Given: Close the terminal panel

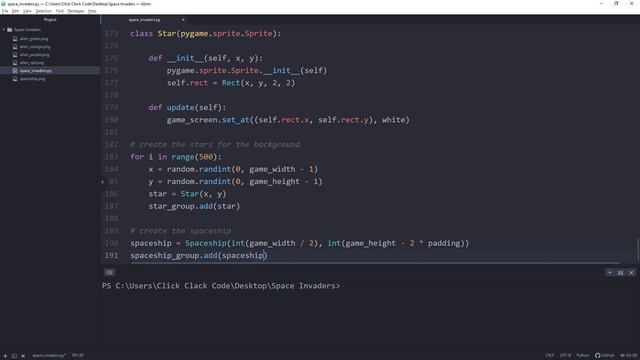Looking at the screenshot, I should tap(631, 273).
